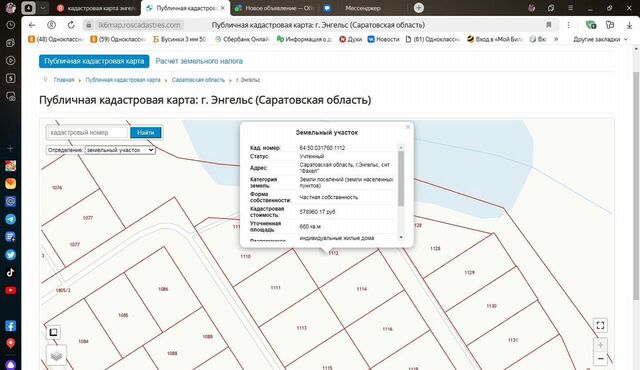Follow Публичная кадастровая карта breadcrumb link
This screenshot has width=640, height=370.
point(123,80)
